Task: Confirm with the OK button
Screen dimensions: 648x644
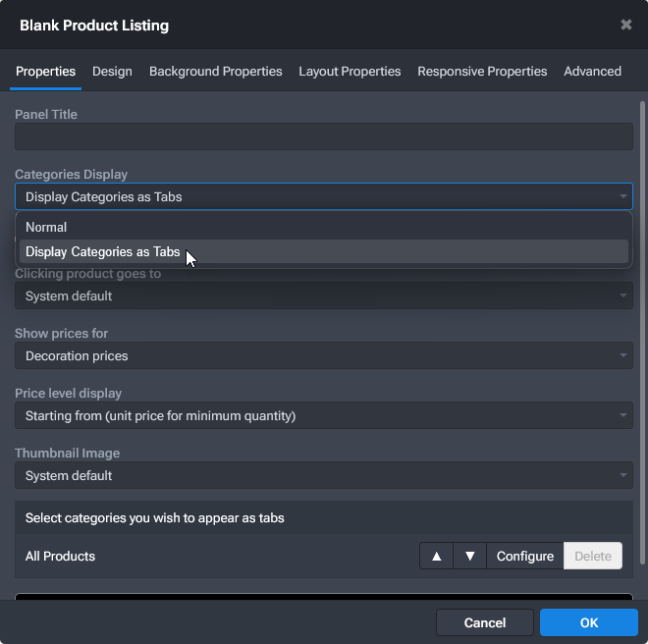Action: pyautogui.click(x=588, y=622)
